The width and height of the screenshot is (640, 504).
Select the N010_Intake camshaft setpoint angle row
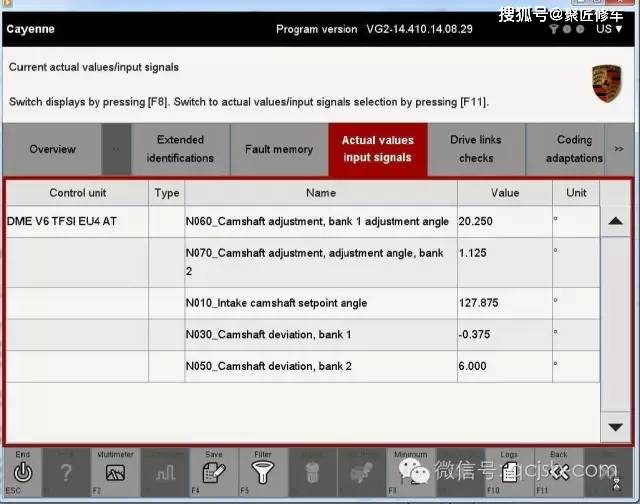(x=303, y=303)
